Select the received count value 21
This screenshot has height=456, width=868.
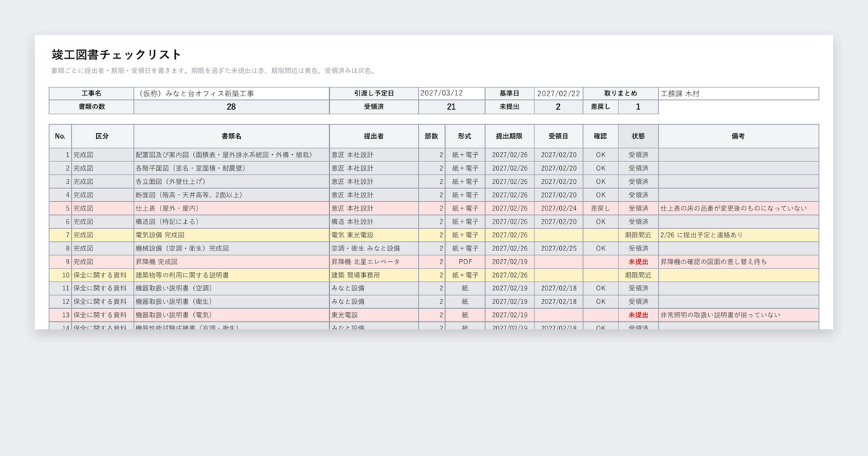click(451, 107)
